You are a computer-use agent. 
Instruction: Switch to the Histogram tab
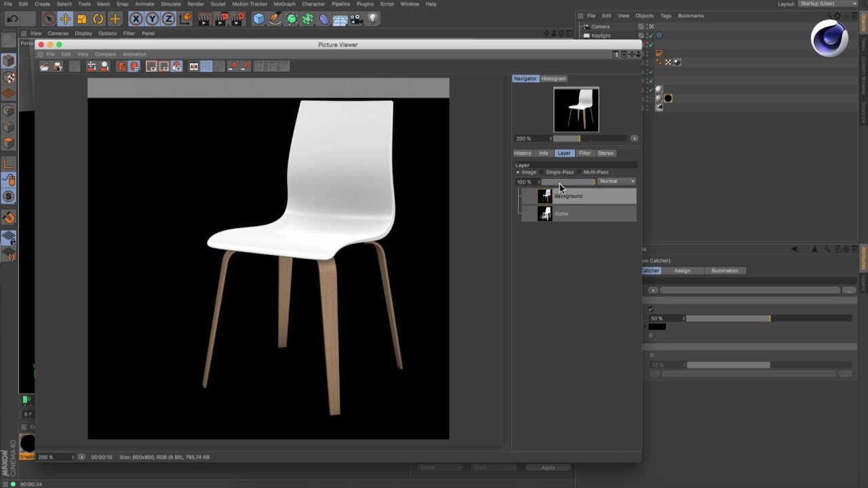[x=553, y=79]
